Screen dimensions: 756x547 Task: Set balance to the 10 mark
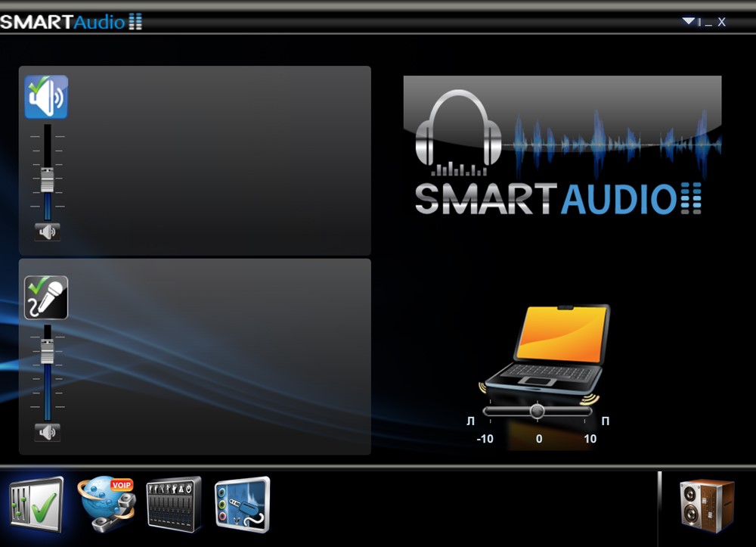590,439
